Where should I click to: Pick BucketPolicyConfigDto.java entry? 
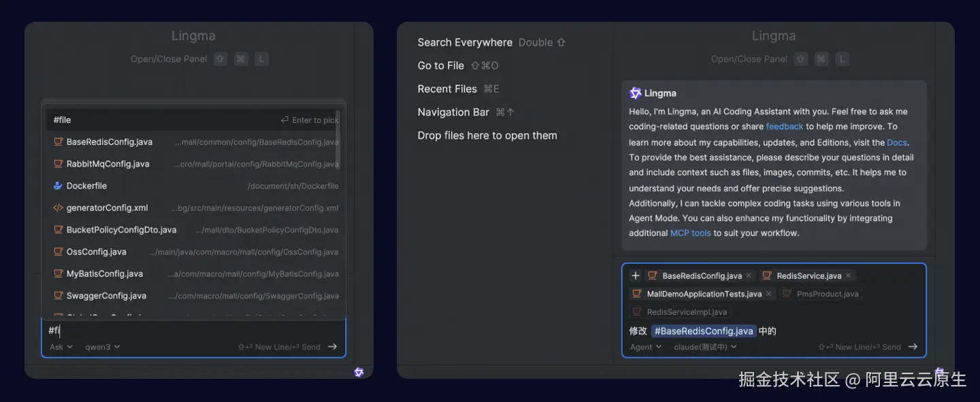pyautogui.click(x=192, y=230)
